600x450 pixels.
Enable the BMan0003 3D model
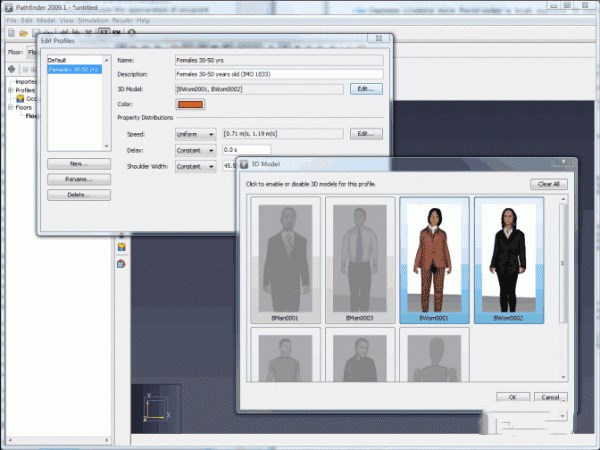pyautogui.click(x=359, y=258)
